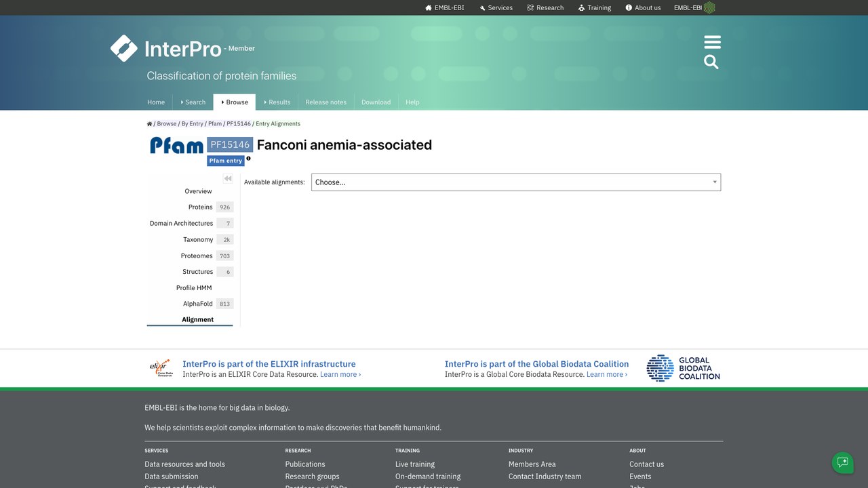Click the Pfam logo
Viewport: 868px width, 488px height.
176,145
